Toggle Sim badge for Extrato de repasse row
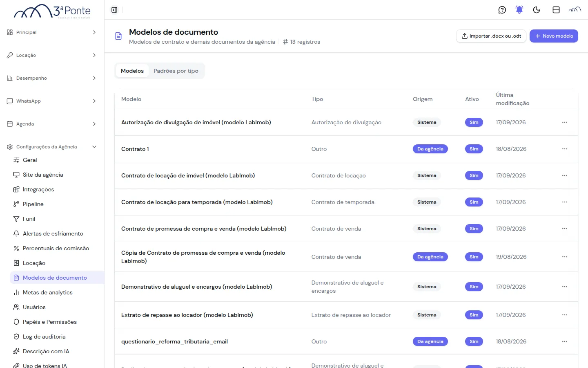 (x=474, y=315)
